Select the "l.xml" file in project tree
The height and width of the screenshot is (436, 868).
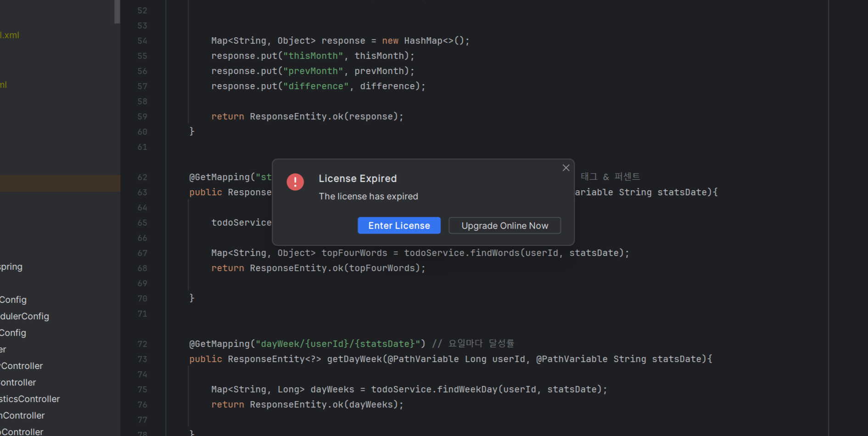coord(10,35)
